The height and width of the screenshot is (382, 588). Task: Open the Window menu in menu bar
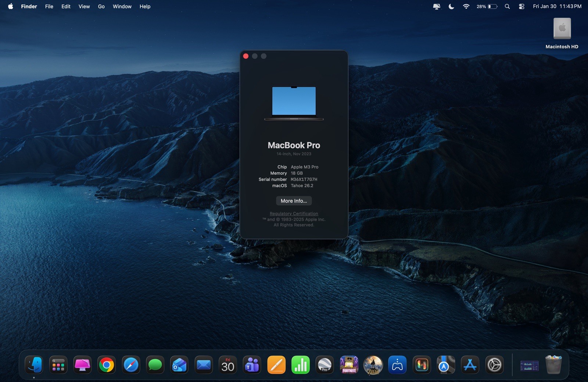[x=122, y=6]
